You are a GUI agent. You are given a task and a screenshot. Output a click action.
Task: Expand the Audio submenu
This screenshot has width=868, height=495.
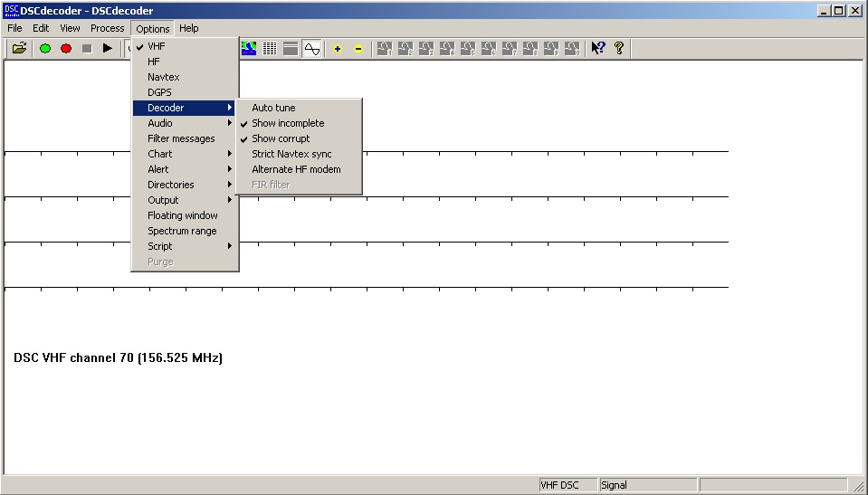click(x=185, y=123)
